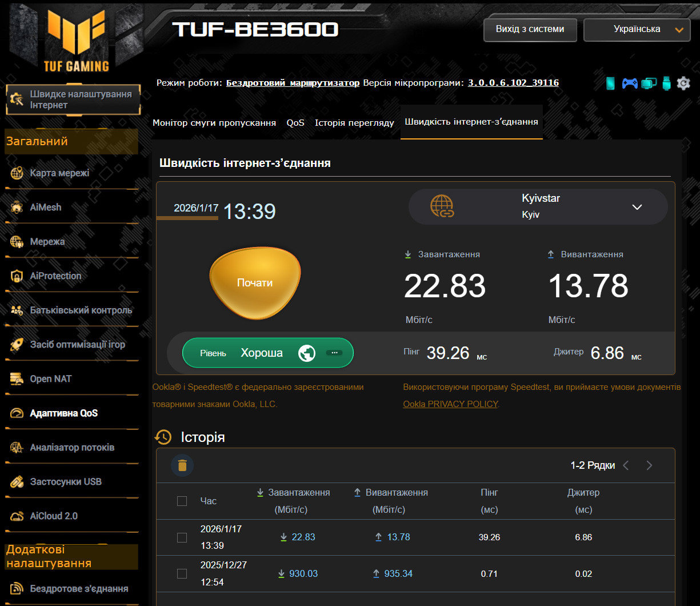Open the Українська language dropdown

point(637,30)
